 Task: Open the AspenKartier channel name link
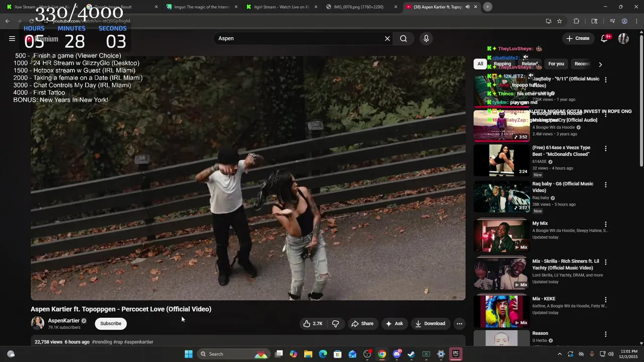pos(64,321)
